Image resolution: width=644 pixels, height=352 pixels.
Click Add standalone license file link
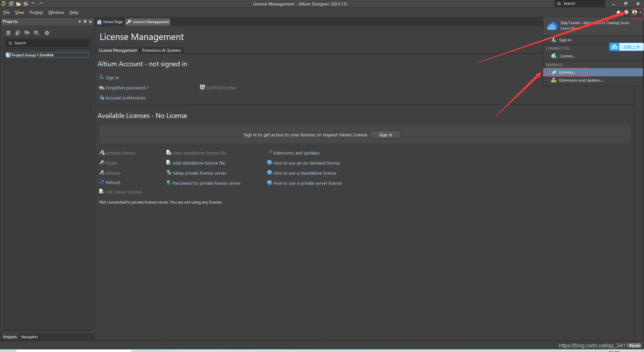click(199, 163)
